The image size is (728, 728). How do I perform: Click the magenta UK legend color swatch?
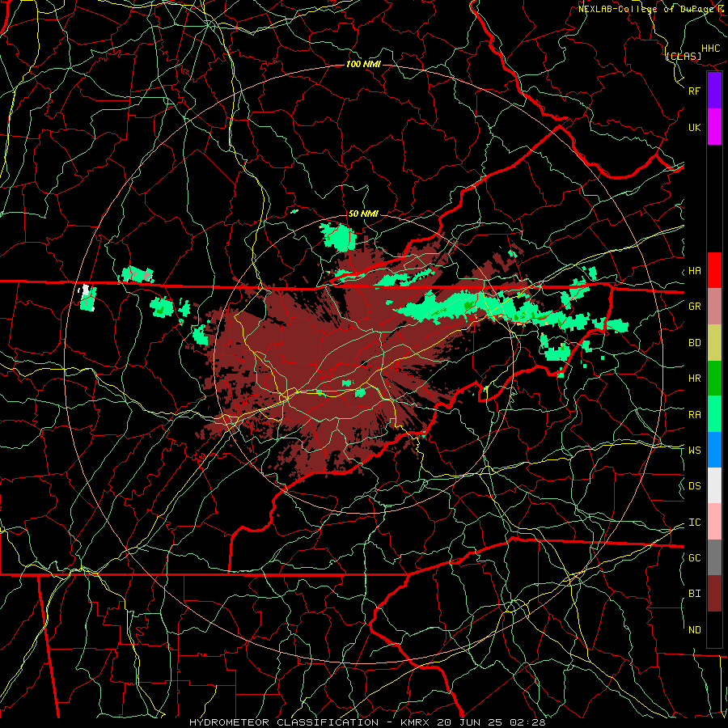(714, 127)
